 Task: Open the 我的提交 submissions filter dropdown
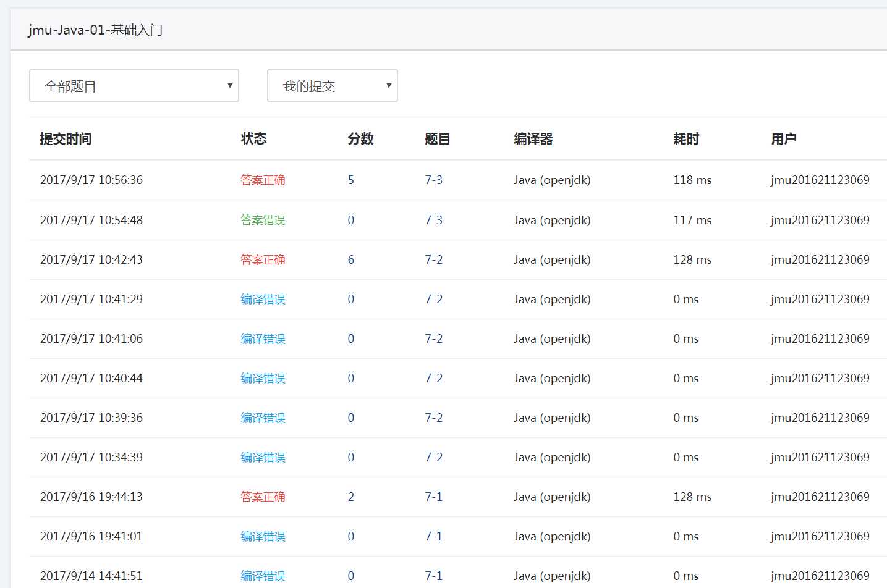333,86
